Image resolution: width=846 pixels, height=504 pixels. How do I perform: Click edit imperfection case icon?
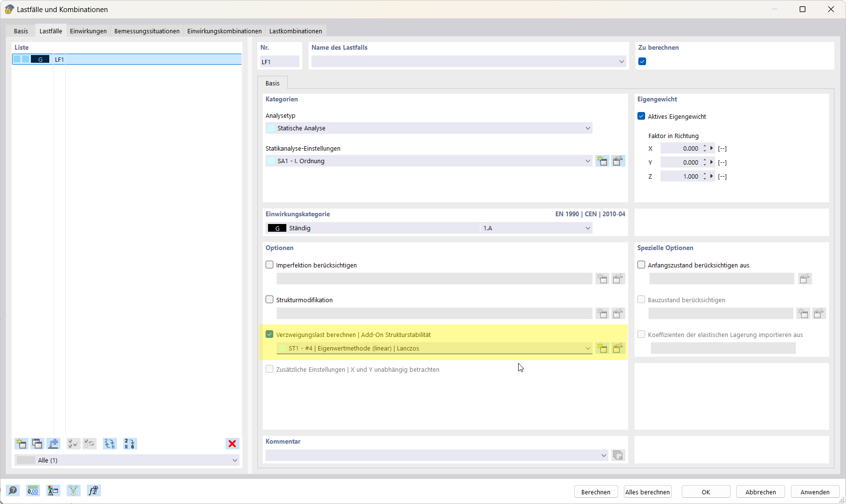point(618,279)
